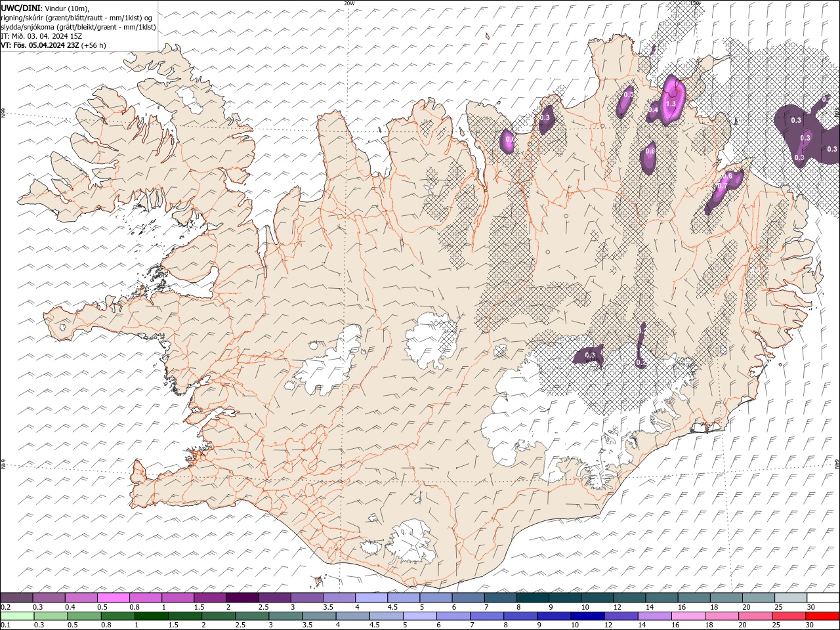Click the "rigning/skúrir" rain legend description line
This screenshot has height=630, width=840.
point(77,18)
